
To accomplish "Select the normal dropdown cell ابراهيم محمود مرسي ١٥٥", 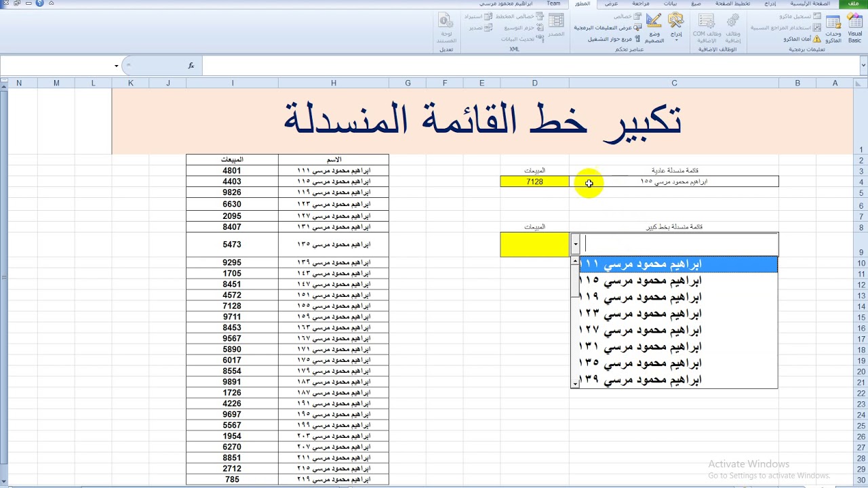I will tap(674, 182).
